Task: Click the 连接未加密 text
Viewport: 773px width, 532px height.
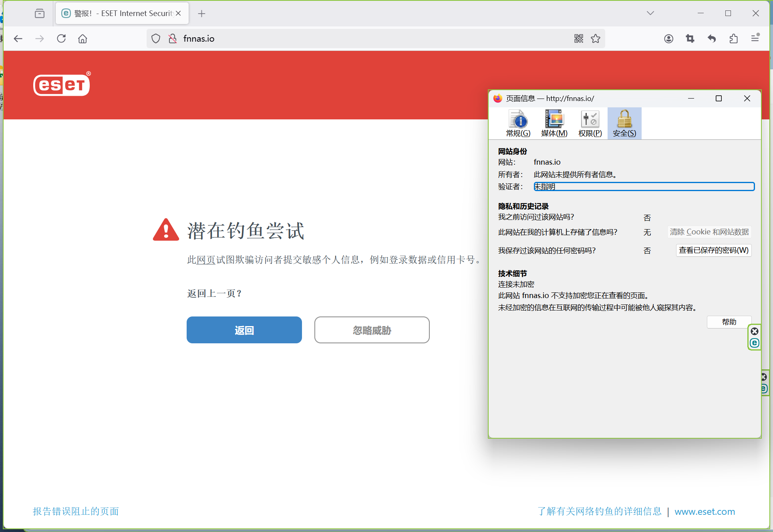Action: [x=516, y=284]
